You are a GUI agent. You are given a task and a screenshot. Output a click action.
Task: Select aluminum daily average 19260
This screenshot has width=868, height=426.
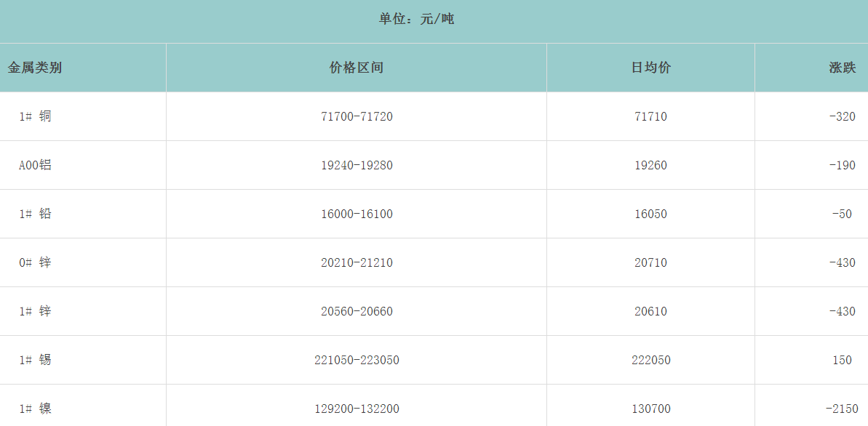click(x=650, y=165)
